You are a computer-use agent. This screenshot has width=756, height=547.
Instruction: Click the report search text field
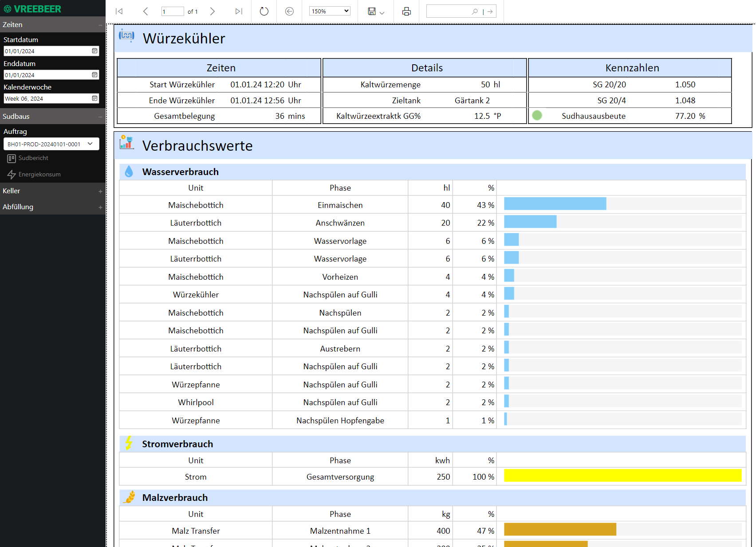click(449, 12)
